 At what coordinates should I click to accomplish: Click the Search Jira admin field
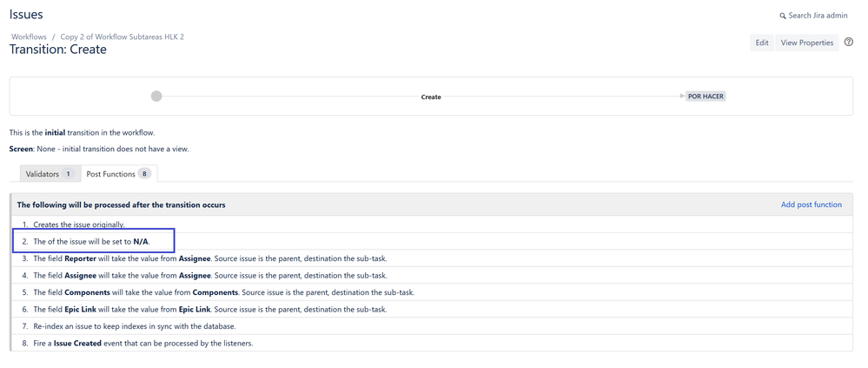point(813,16)
